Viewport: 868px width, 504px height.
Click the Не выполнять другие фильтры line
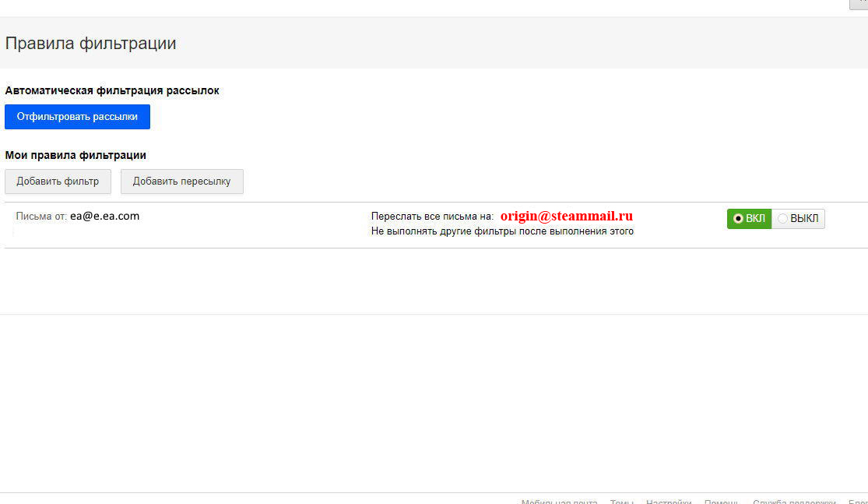tap(502, 231)
